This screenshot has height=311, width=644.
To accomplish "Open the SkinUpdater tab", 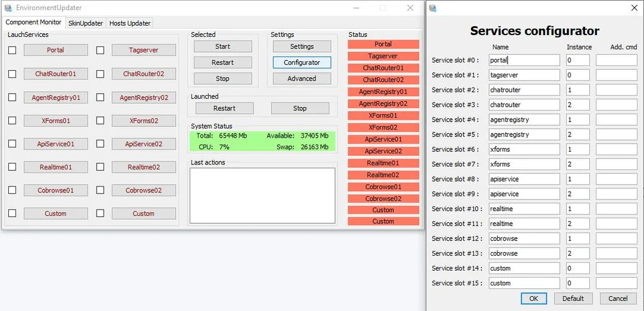I will (85, 23).
